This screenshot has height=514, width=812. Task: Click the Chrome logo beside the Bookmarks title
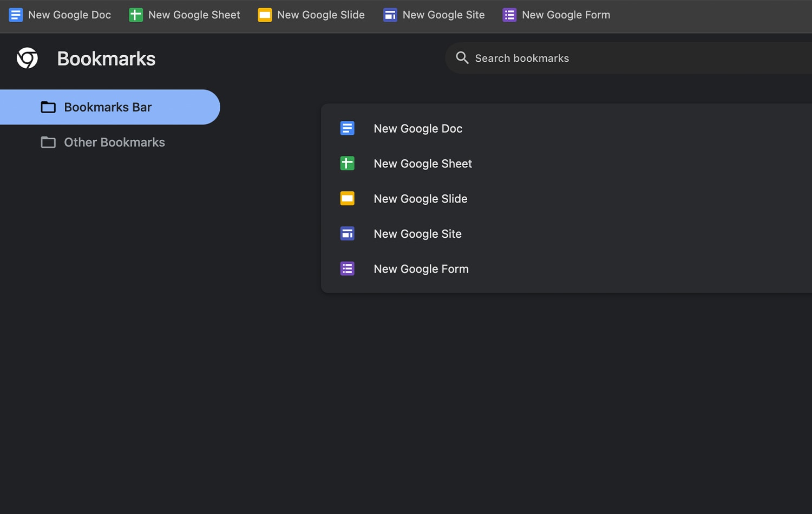click(x=27, y=58)
